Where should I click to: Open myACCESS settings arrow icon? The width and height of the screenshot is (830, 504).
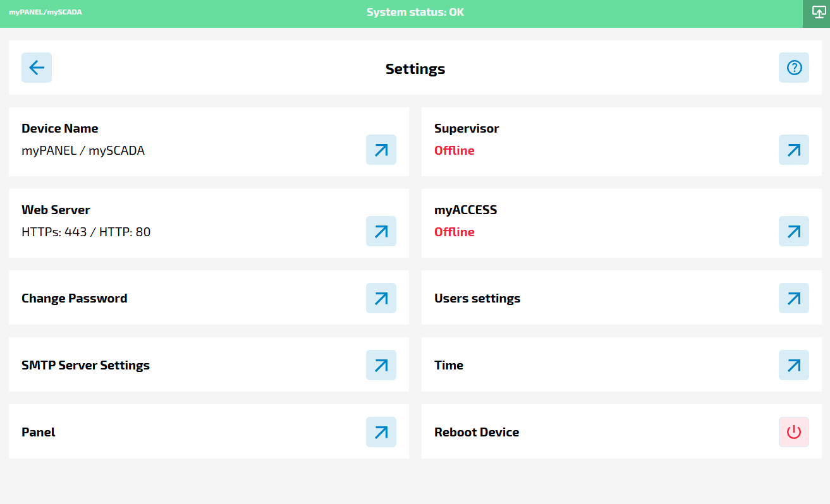[794, 231]
